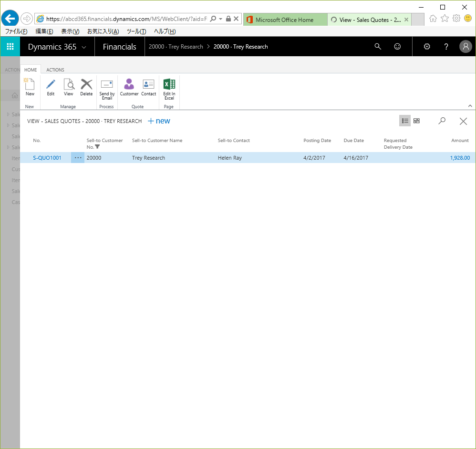476x449 pixels.
Task: Switch to list view layout icon
Action: (405, 121)
